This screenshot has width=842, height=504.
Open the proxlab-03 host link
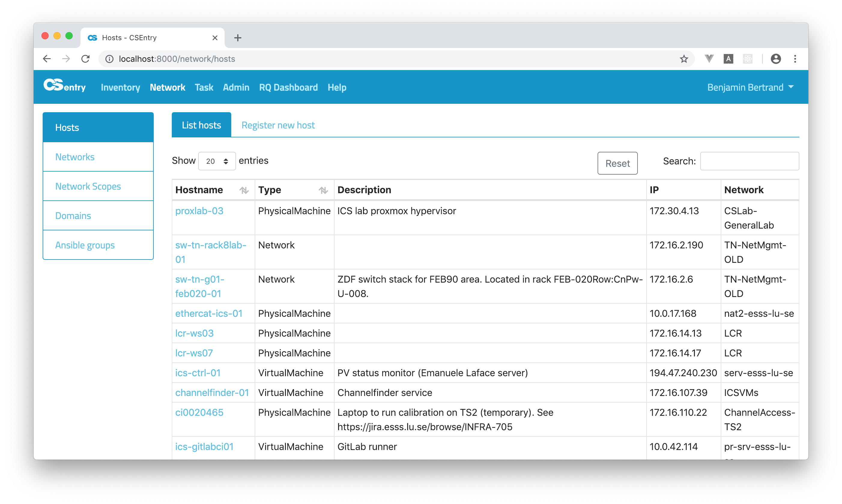pyautogui.click(x=199, y=211)
